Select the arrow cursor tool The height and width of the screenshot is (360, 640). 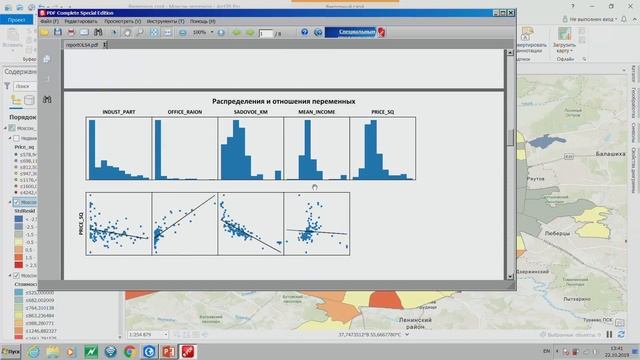114,32
